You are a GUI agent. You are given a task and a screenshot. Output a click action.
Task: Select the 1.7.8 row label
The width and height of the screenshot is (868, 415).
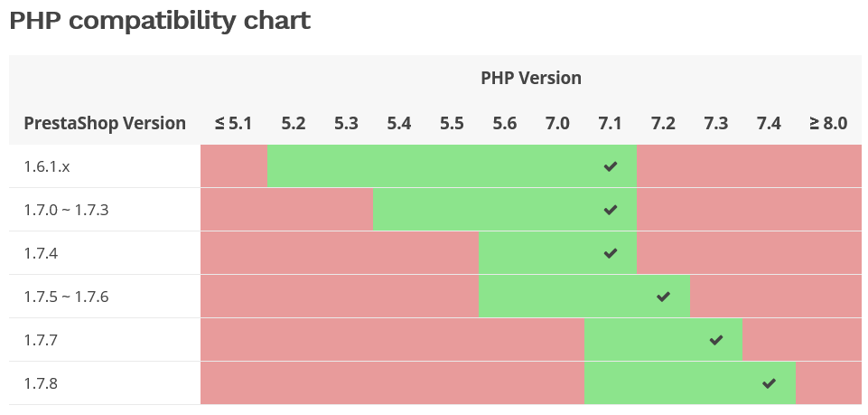pyautogui.click(x=42, y=383)
